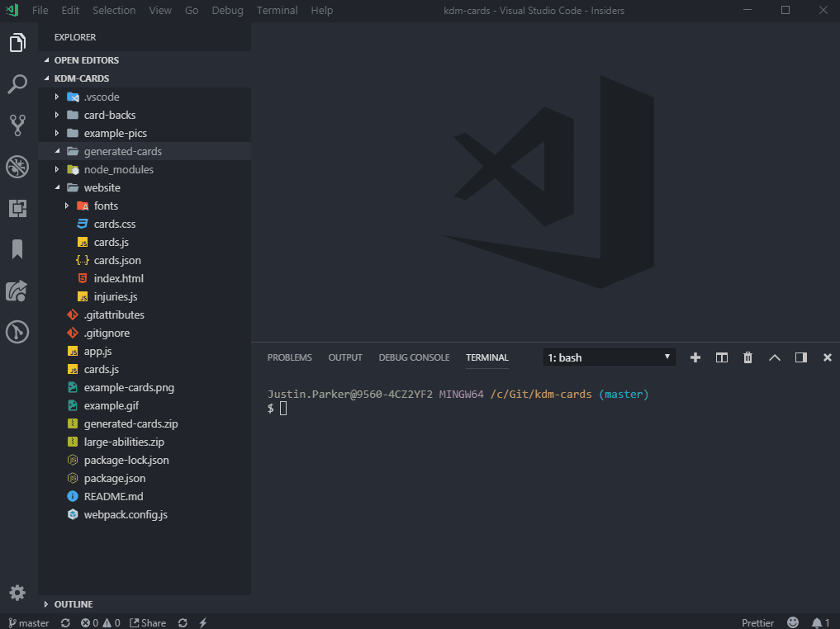840x629 pixels.
Task: Open the Extensions view
Action: pyautogui.click(x=17, y=208)
